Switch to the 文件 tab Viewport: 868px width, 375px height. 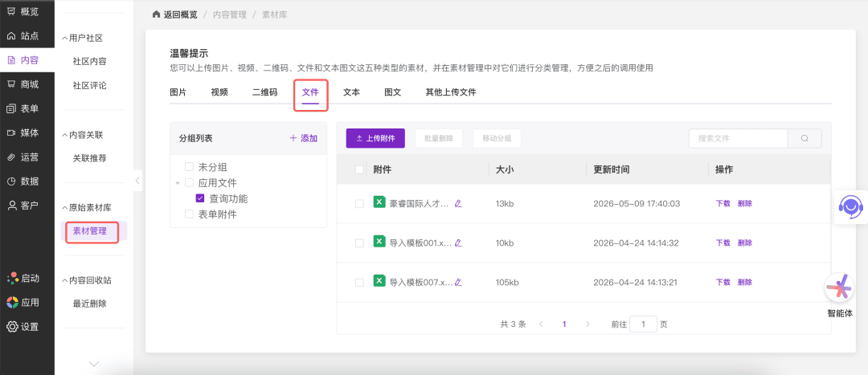(310, 92)
